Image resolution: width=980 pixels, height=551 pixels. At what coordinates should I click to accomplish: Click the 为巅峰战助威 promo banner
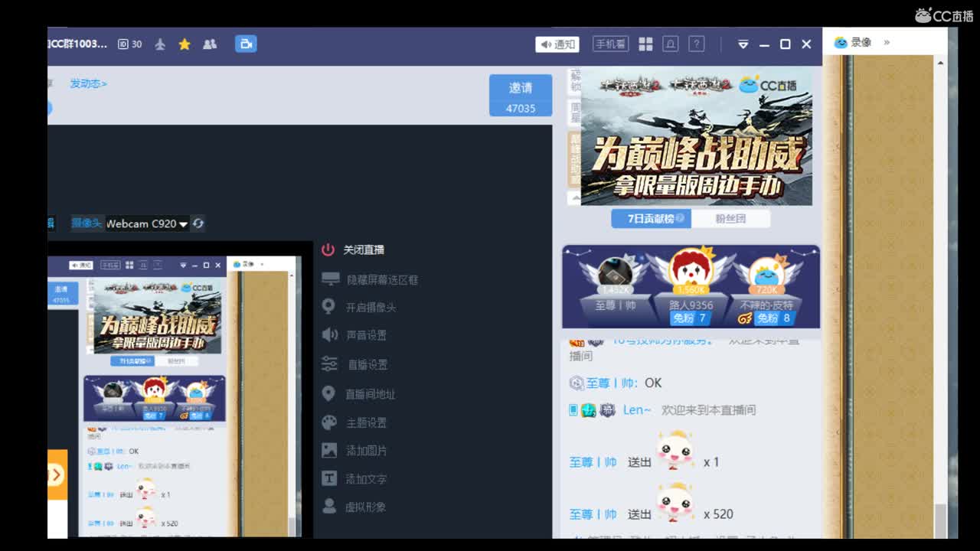tap(697, 136)
